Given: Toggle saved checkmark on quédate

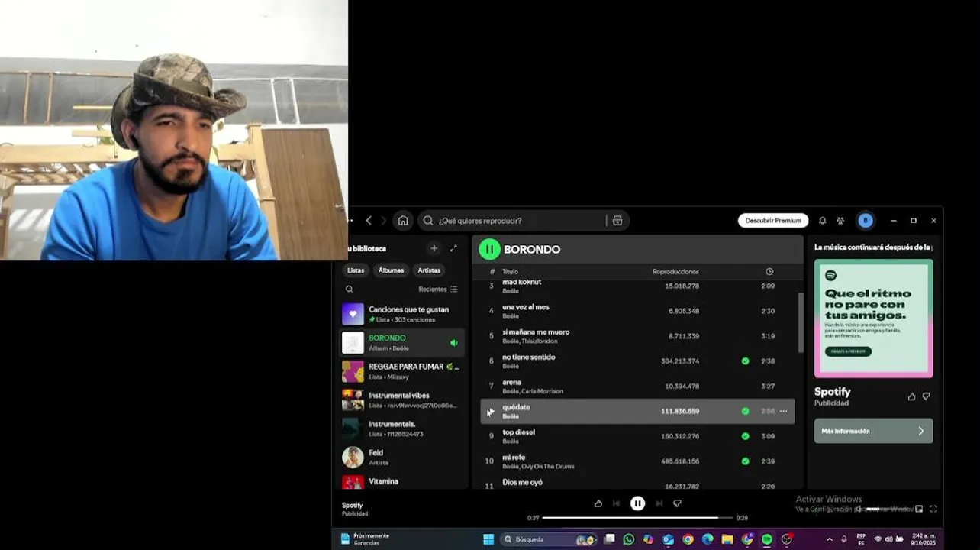Looking at the screenshot, I should (745, 411).
